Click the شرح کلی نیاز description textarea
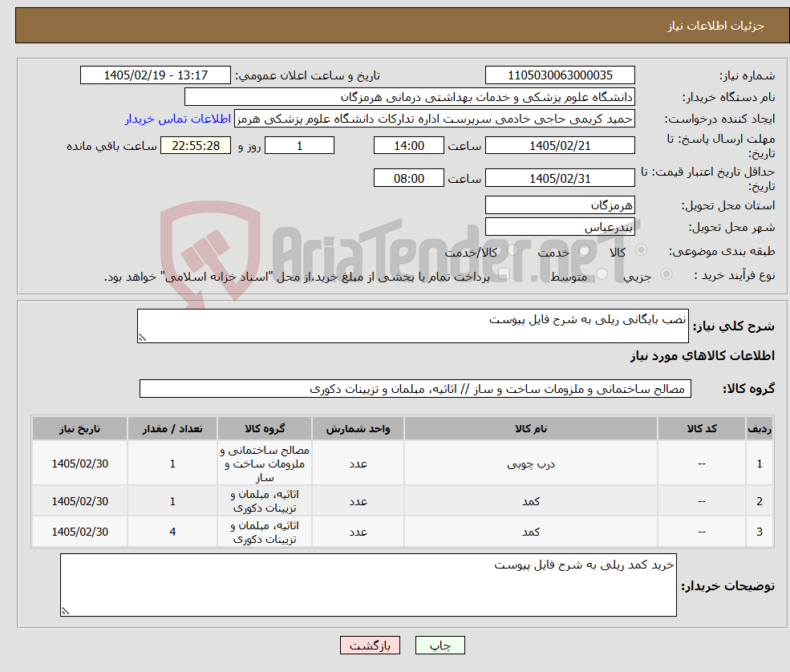The width and height of the screenshot is (790, 672). coord(412,326)
